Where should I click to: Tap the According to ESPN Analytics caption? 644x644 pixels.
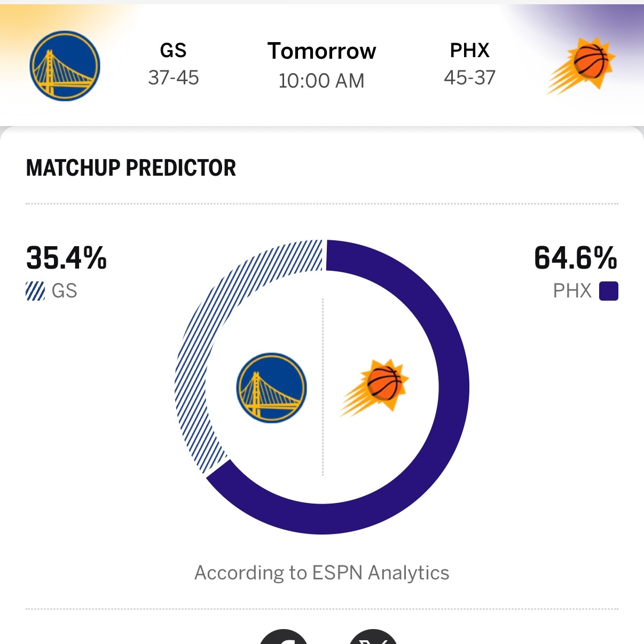click(x=321, y=572)
